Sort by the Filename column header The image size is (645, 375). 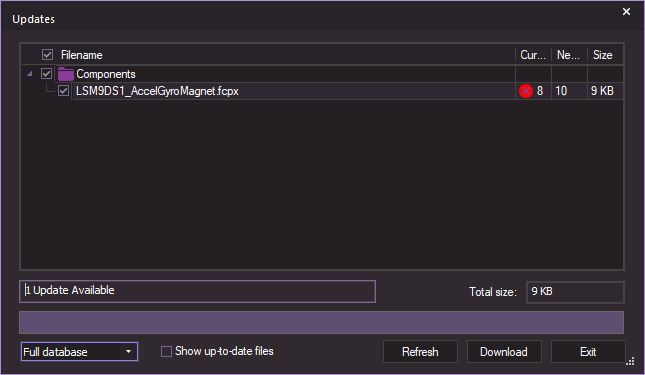[81, 55]
